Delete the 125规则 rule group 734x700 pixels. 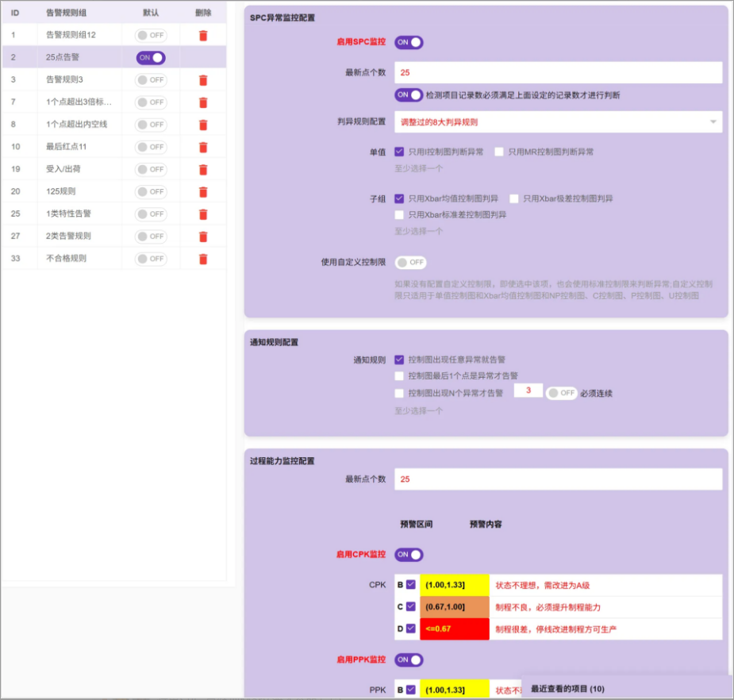coord(203,191)
